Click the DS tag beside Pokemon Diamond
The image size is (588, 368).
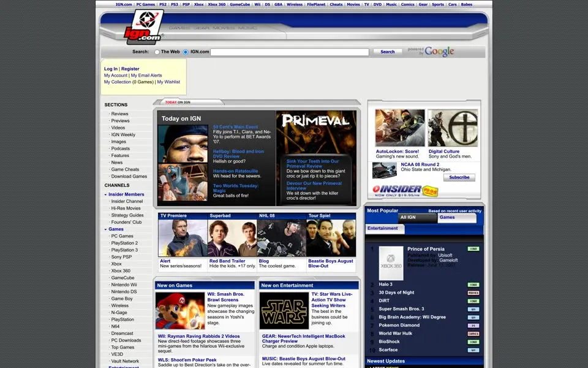(473, 326)
